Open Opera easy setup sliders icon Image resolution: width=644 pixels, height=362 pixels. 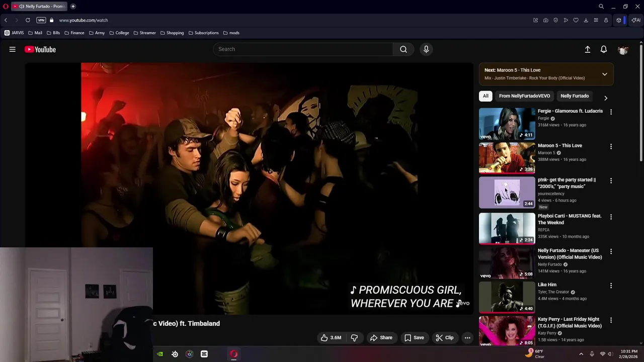click(x=596, y=20)
